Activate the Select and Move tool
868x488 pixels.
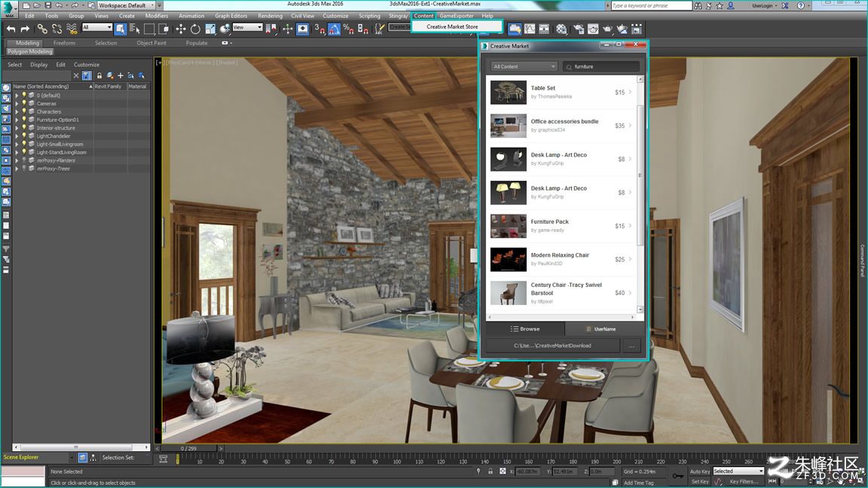point(181,29)
